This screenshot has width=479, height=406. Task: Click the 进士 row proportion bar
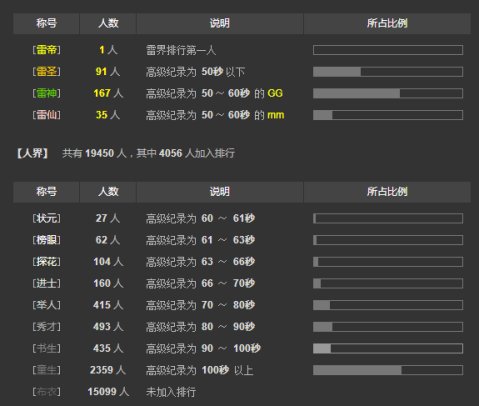(x=388, y=283)
